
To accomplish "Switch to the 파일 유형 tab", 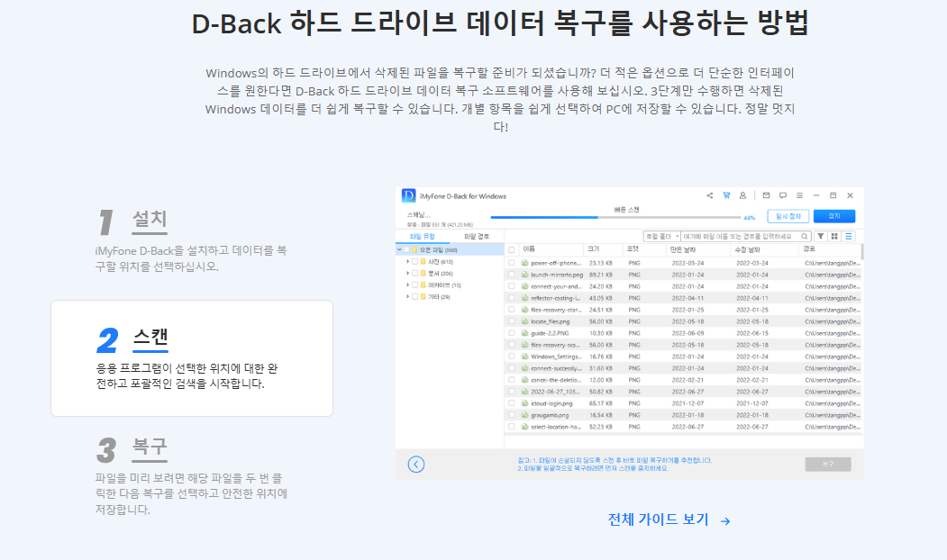I will [x=423, y=237].
